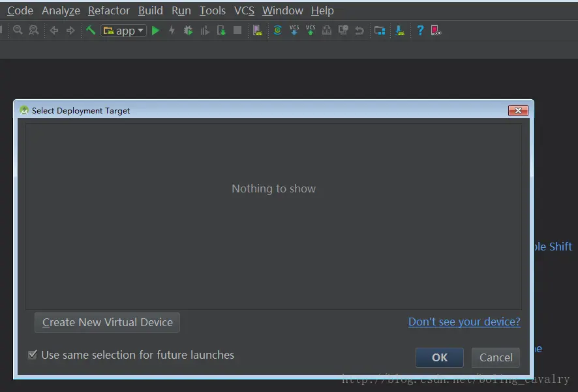Start debugging with the bug icon

pos(188,30)
